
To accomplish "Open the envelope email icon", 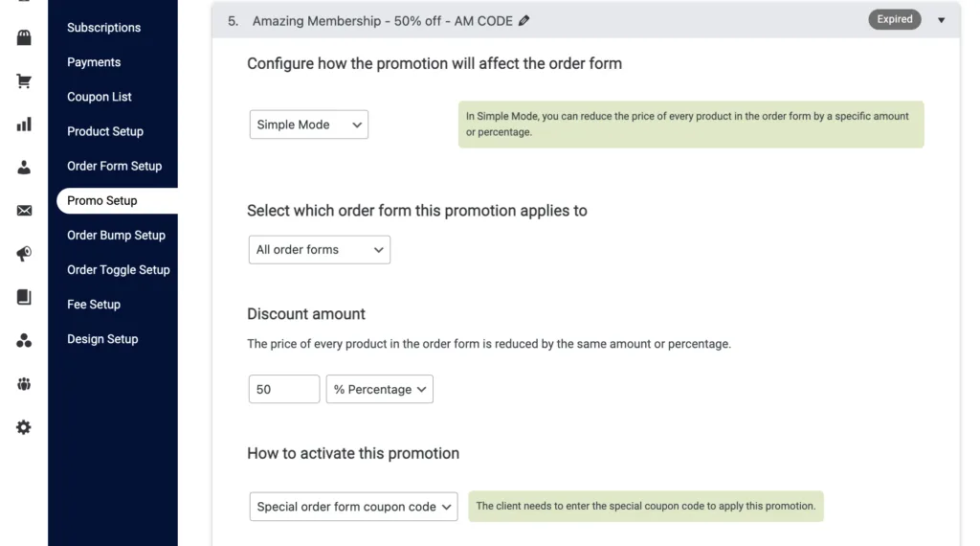I will [24, 211].
